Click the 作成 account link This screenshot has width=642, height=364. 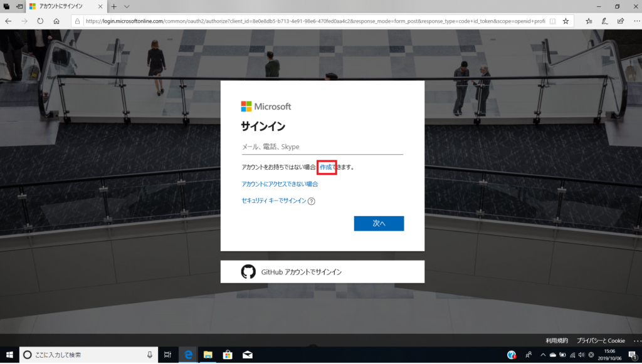[326, 167]
